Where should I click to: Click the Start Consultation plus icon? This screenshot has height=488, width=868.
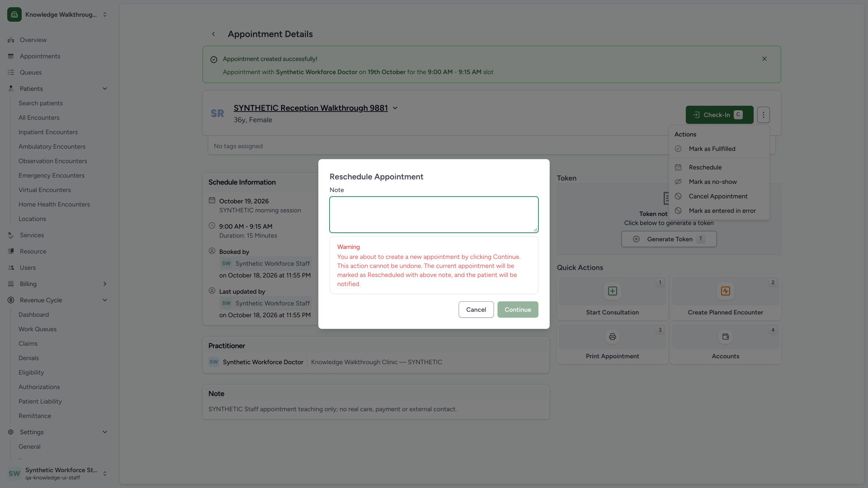coord(612,291)
